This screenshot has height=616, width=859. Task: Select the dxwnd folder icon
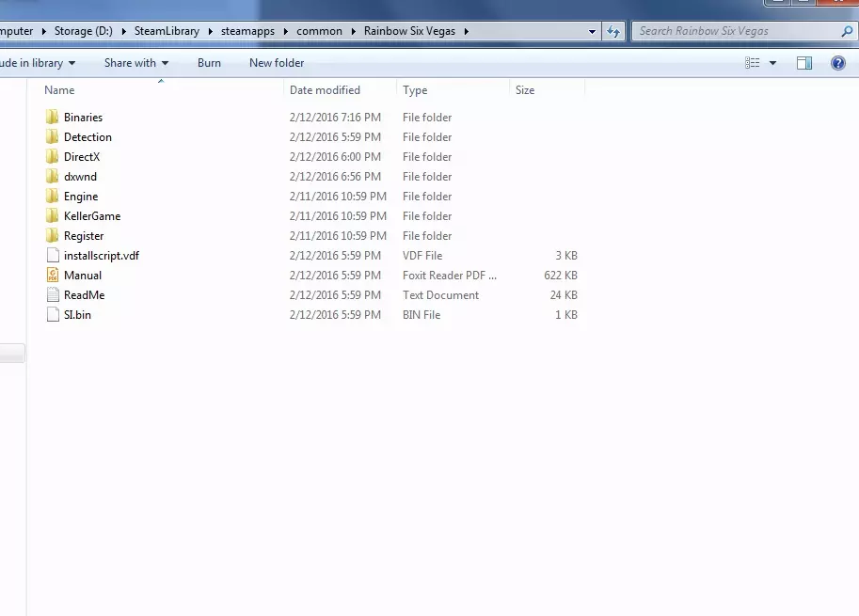pyautogui.click(x=52, y=176)
